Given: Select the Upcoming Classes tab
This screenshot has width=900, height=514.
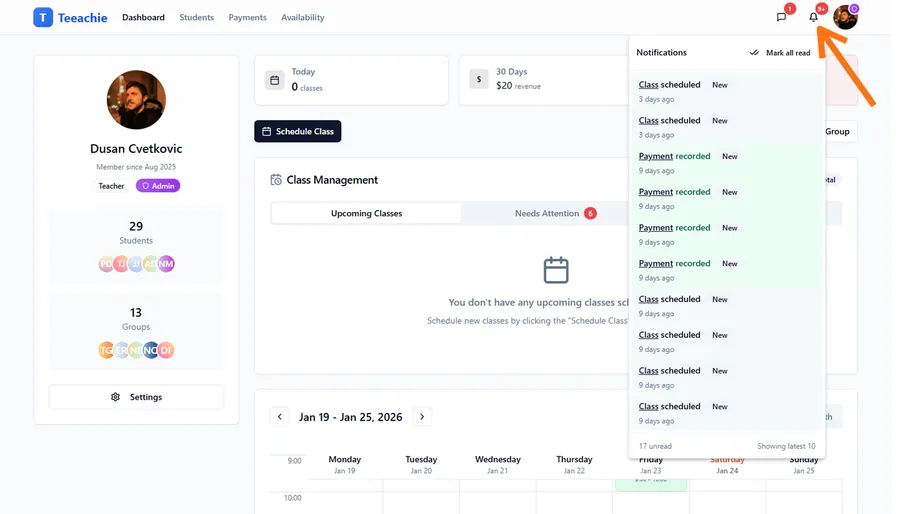Looking at the screenshot, I should pyautogui.click(x=366, y=213).
